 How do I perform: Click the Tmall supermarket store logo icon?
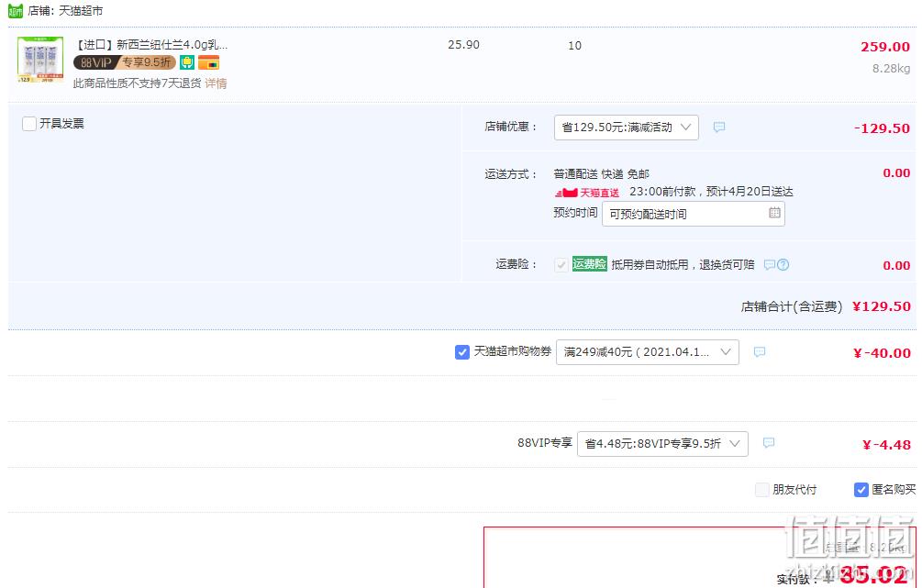click(16, 11)
